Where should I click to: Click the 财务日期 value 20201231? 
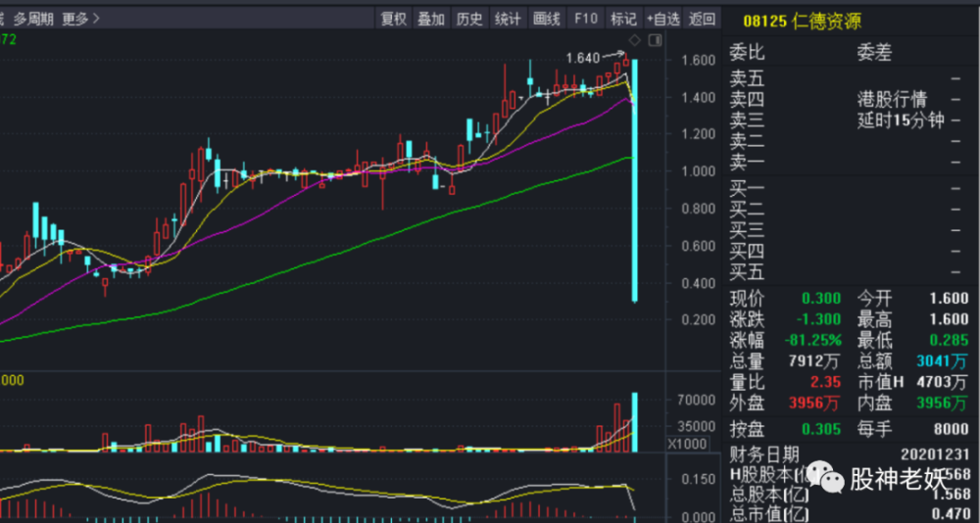point(936,453)
